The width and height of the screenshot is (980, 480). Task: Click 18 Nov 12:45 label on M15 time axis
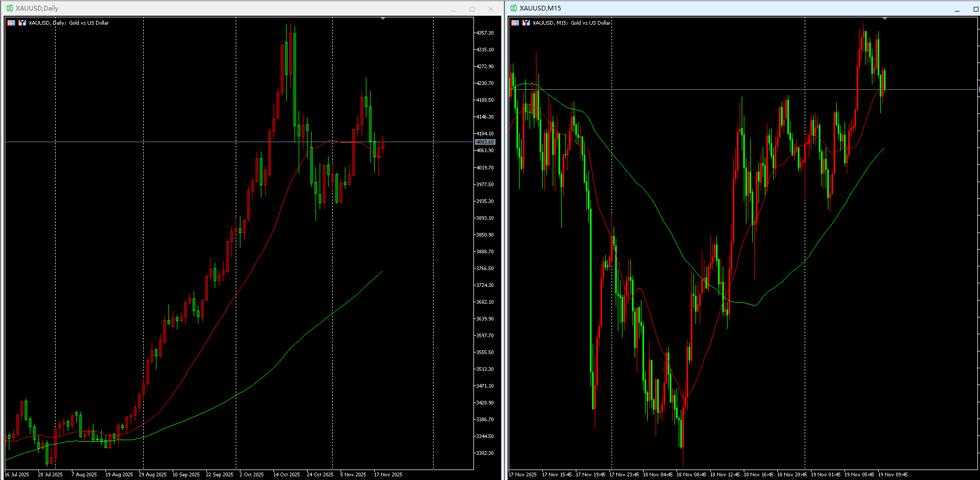click(725, 474)
